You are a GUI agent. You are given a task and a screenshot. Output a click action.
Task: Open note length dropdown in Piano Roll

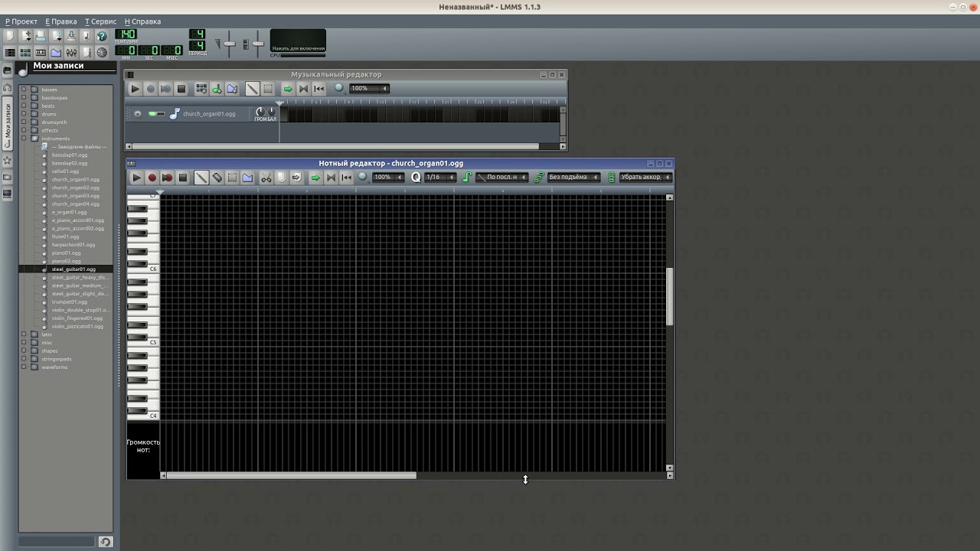click(x=501, y=178)
